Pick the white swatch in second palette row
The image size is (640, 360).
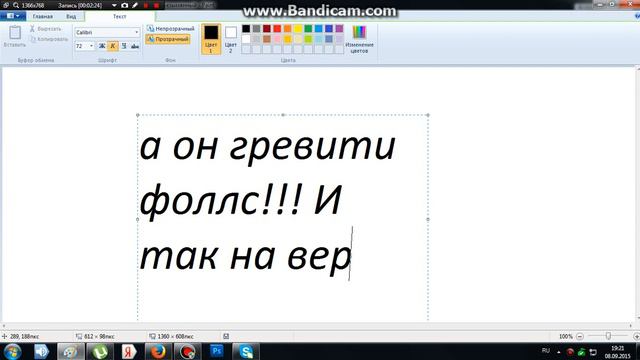click(246, 39)
